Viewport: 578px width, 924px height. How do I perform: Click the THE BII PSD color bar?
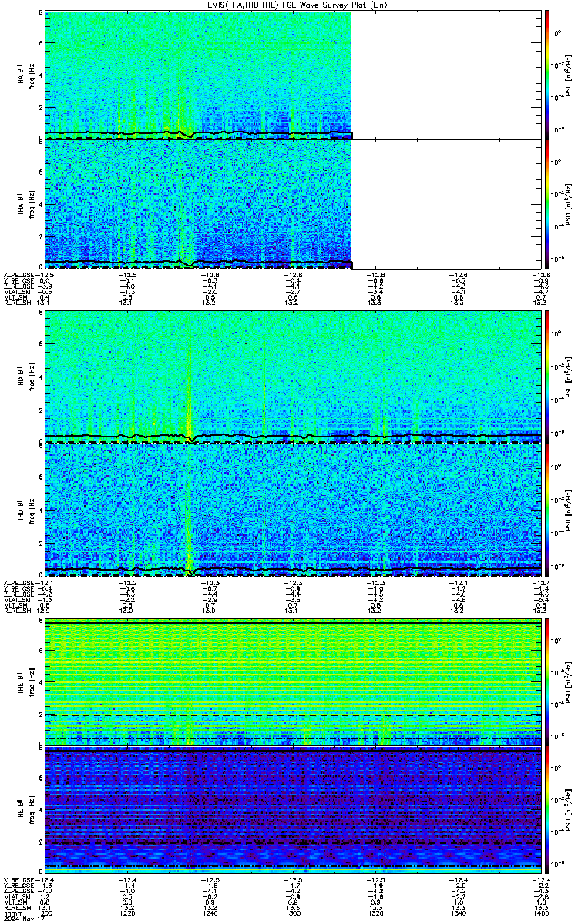tap(546, 808)
